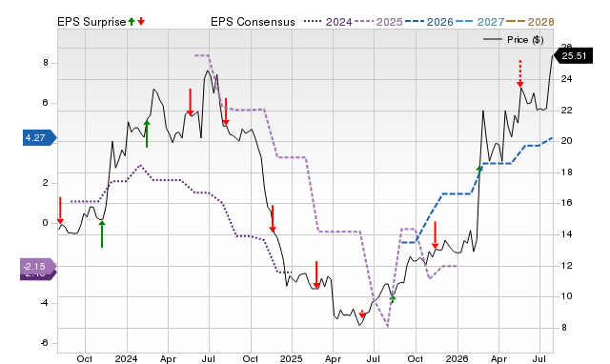Screen dimensions: 610x364
Task: Click the Price ($) legend entry
Action: (514, 40)
